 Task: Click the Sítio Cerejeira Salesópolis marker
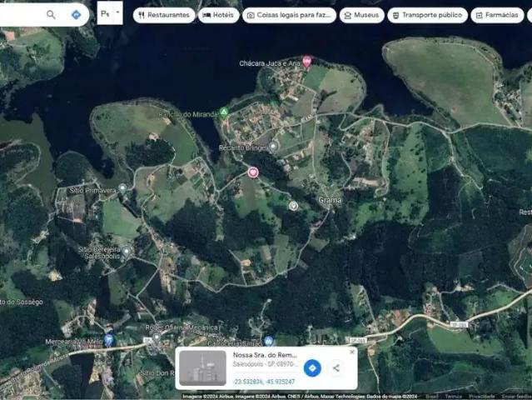pyautogui.click(x=127, y=249)
